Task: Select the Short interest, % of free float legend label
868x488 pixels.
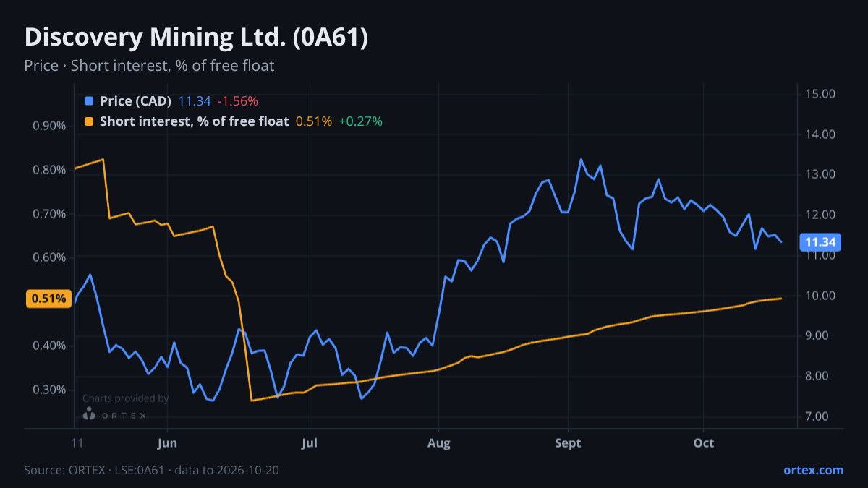Action: click(x=194, y=121)
